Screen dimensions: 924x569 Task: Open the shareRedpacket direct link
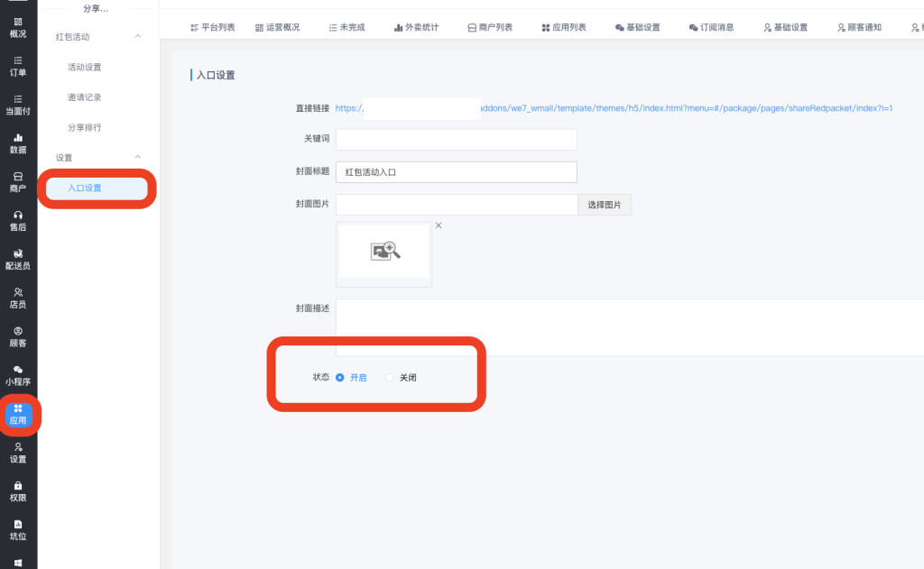coord(614,108)
